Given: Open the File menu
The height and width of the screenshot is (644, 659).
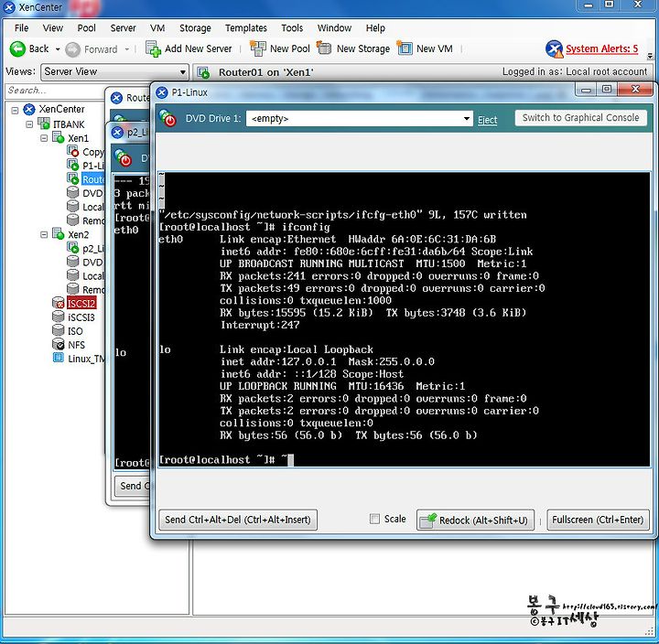Looking at the screenshot, I should point(21,28).
